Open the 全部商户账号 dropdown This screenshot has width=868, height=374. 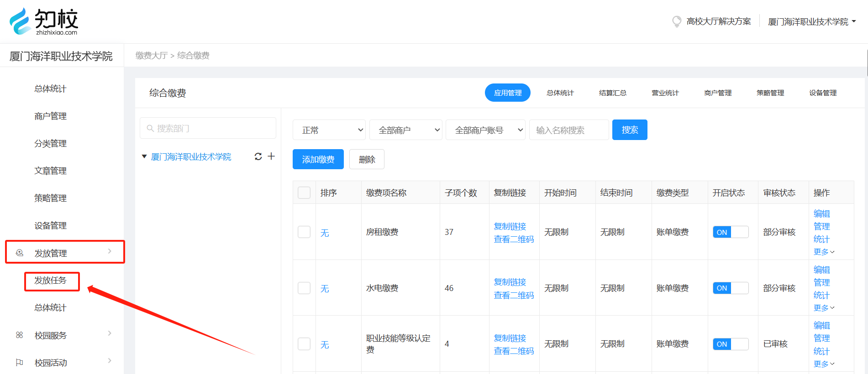pos(485,130)
